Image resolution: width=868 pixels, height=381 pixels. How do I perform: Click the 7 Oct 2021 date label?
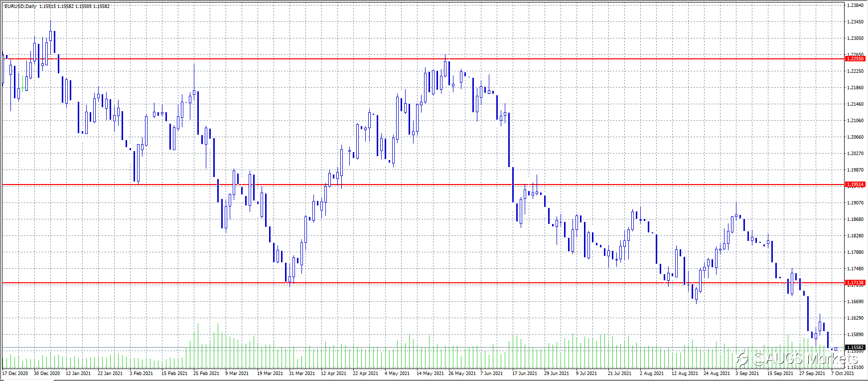[842, 373]
